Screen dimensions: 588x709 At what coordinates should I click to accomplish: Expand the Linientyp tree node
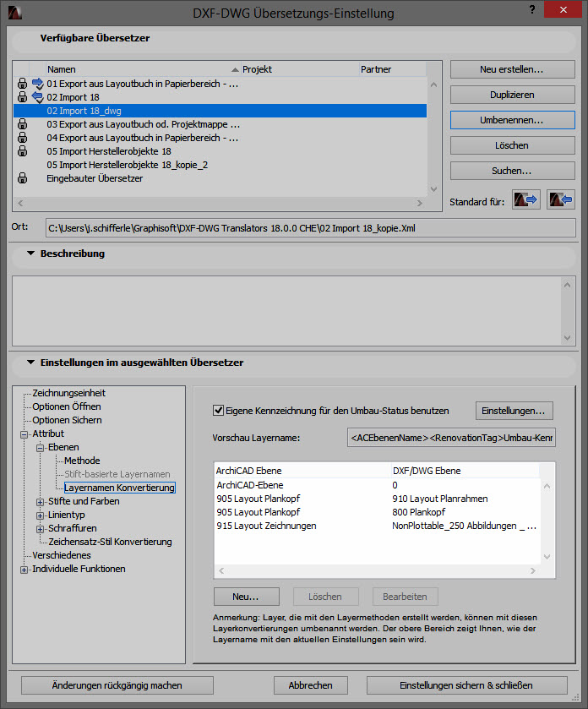41,515
